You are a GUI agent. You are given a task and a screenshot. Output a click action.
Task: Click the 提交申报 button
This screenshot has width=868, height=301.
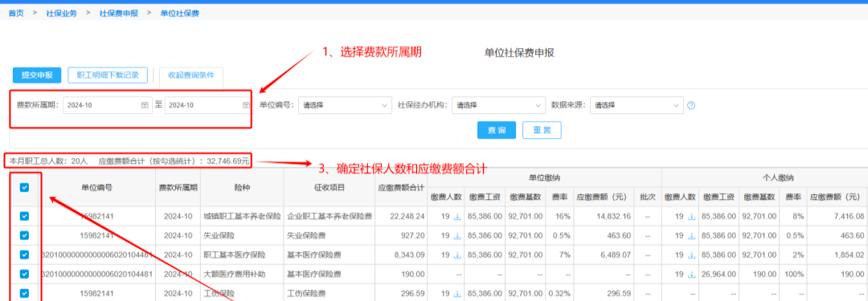point(37,75)
